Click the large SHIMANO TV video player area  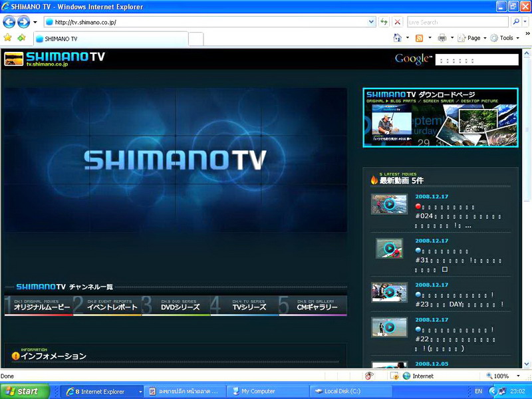(x=176, y=160)
